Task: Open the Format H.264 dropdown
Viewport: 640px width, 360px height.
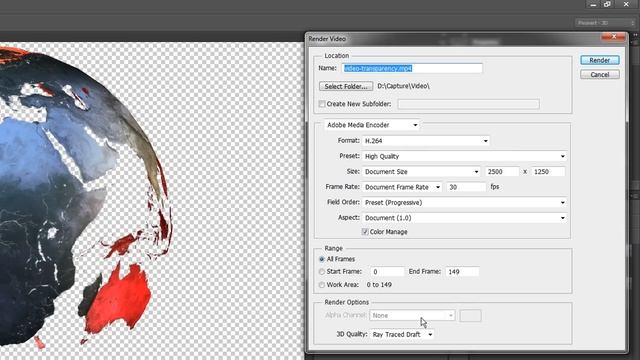Action: 426,141
